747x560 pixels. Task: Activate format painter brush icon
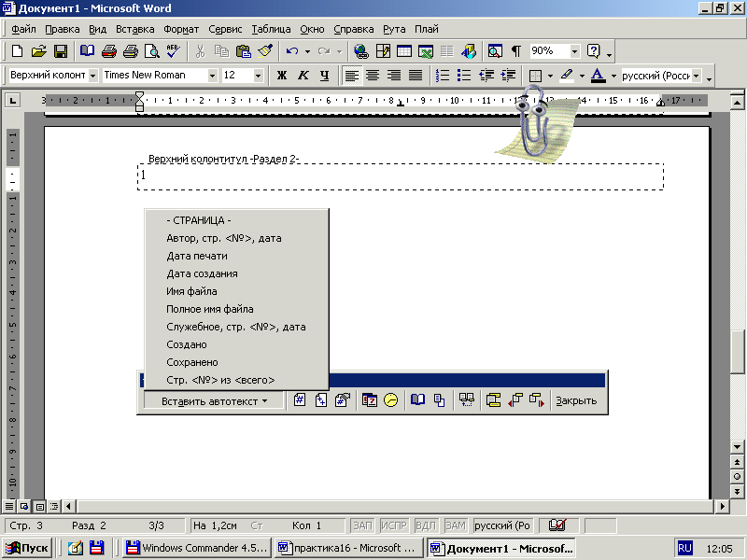tap(265, 51)
